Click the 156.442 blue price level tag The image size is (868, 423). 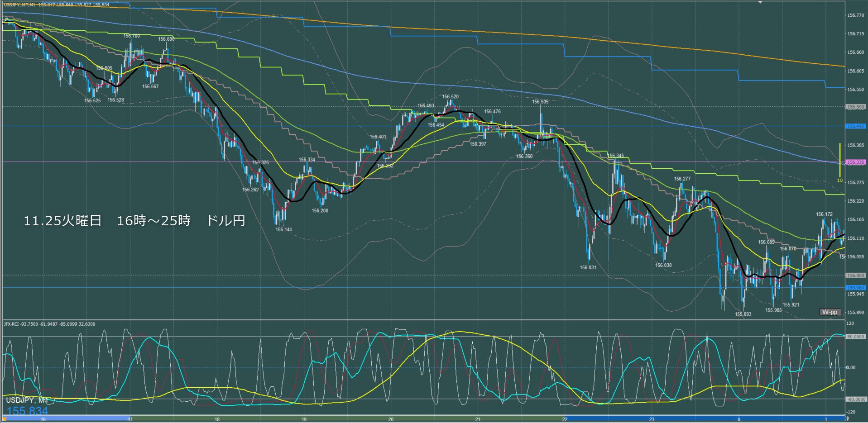(855, 126)
